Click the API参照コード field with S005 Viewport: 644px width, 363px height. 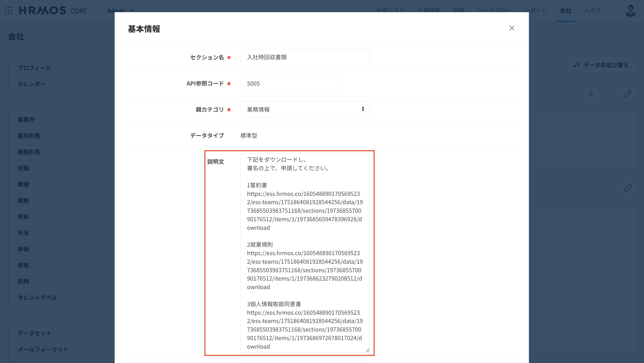289,84
